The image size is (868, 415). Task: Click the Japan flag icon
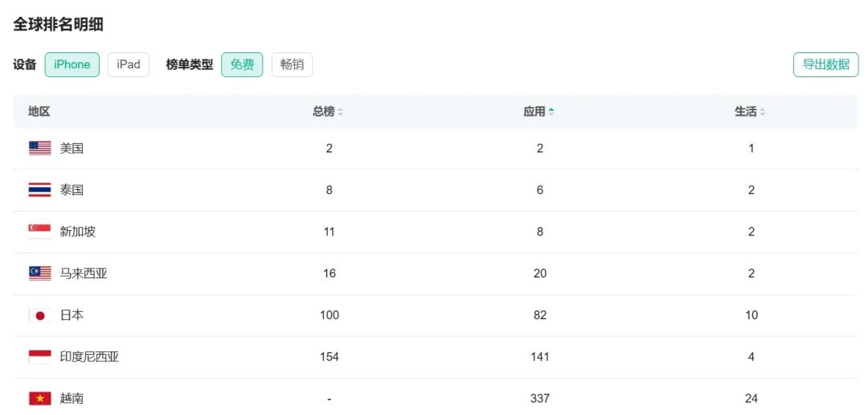[x=40, y=315]
